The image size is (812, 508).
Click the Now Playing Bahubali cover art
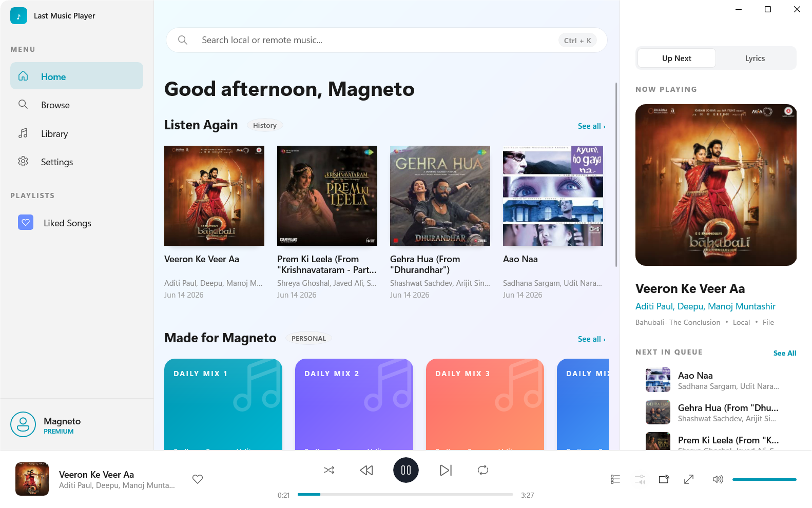pyautogui.click(x=716, y=185)
